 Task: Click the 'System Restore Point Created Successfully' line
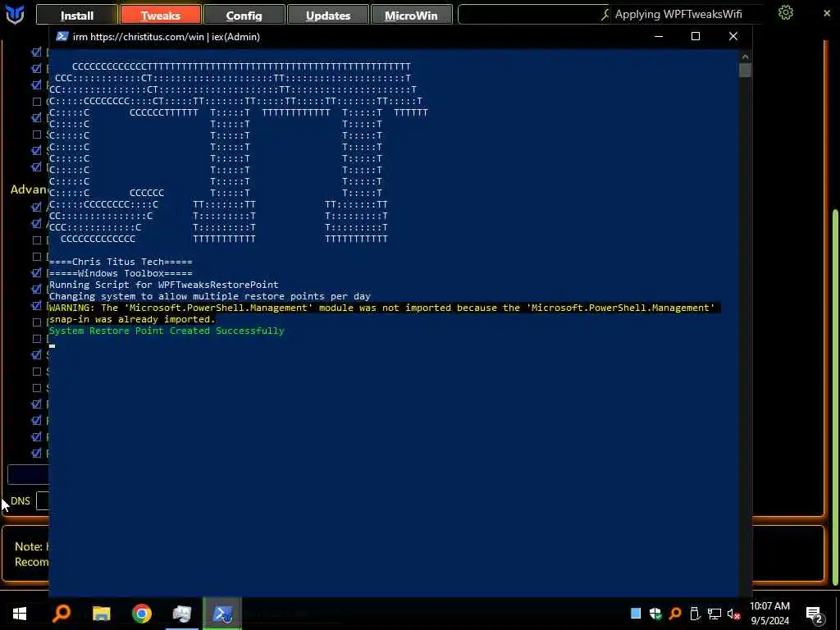167,331
